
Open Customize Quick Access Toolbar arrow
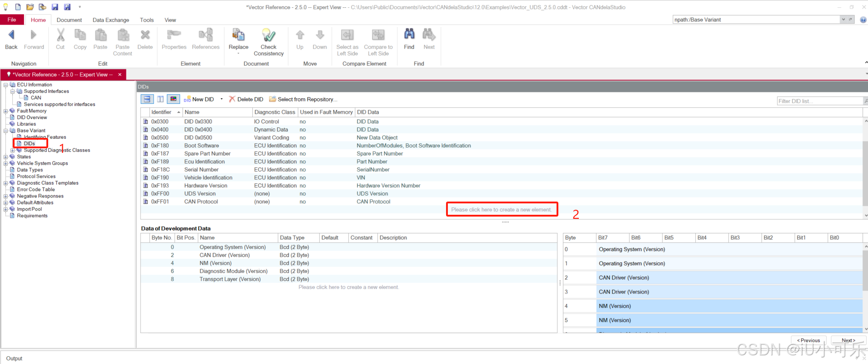coord(80,7)
